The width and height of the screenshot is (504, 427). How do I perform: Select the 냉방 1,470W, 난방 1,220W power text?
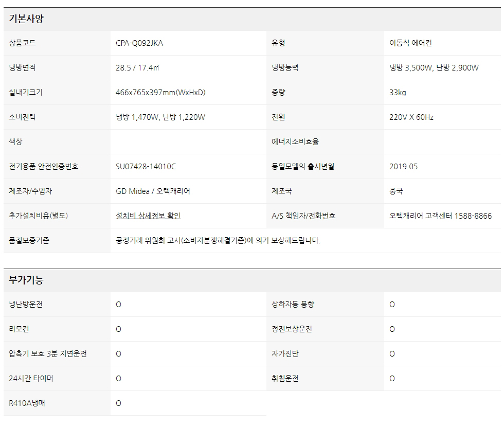[x=160, y=117]
